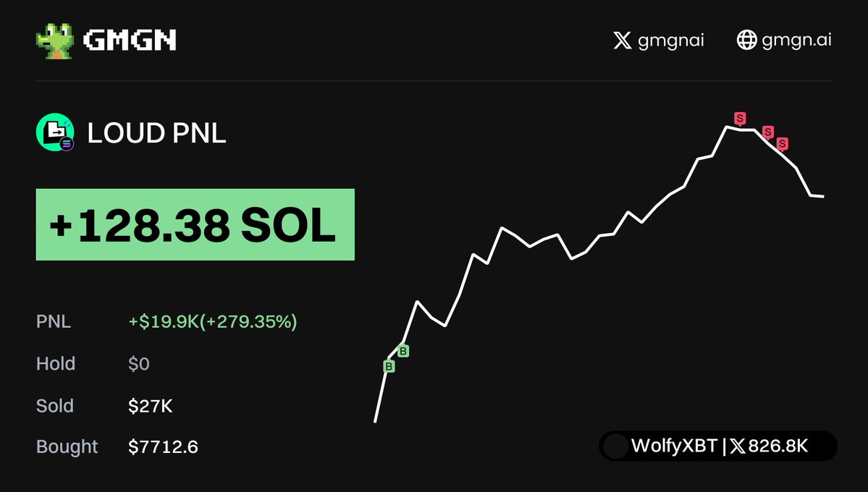The width and height of the screenshot is (868, 492).
Task: Click the topmost red S sell marker
Action: point(740,119)
